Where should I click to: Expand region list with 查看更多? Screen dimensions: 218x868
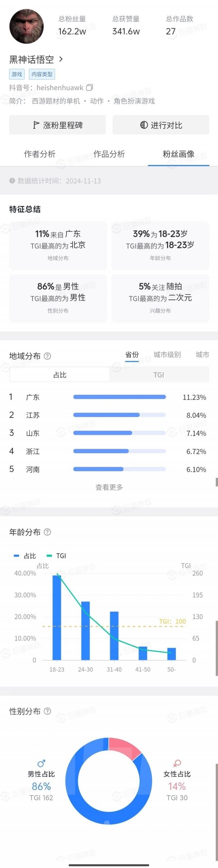tap(109, 487)
